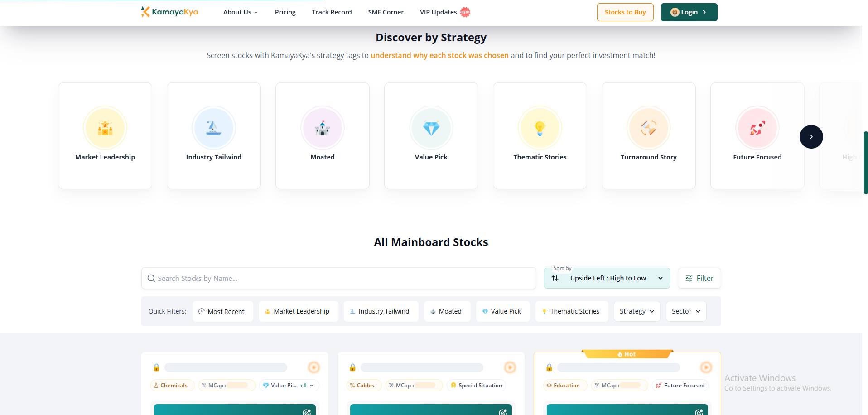
Task: Open the Track Record page
Action: click(x=332, y=12)
